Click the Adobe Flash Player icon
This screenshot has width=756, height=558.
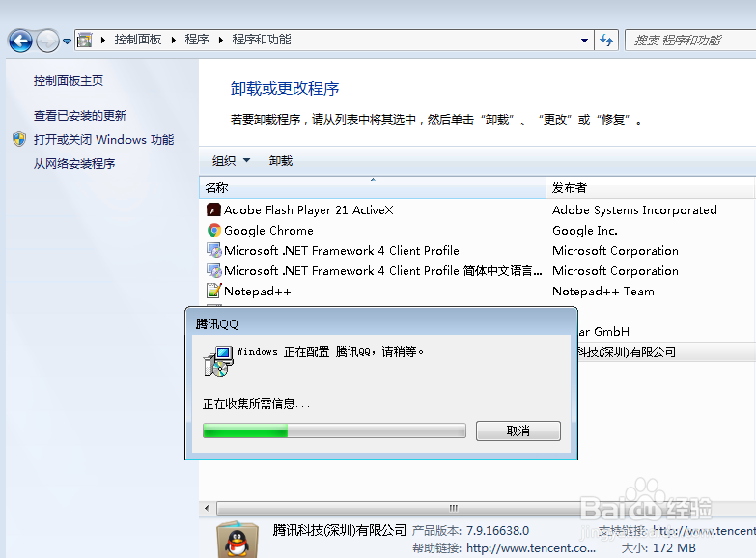click(x=213, y=209)
